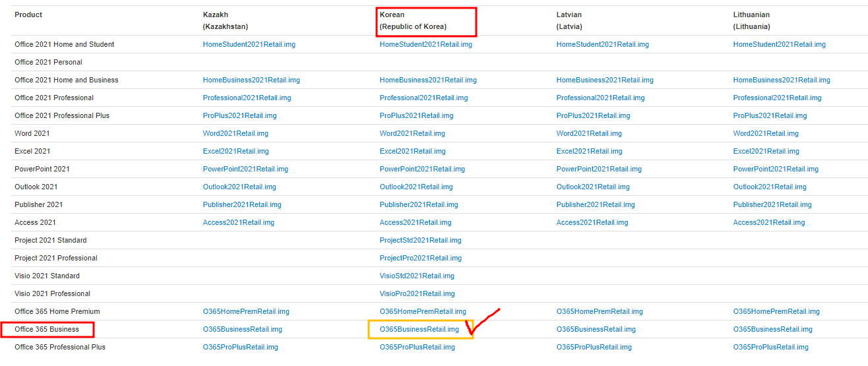
Task: Select the 'Korean (Republic of Korea)' column header
Action: click(414, 20)
